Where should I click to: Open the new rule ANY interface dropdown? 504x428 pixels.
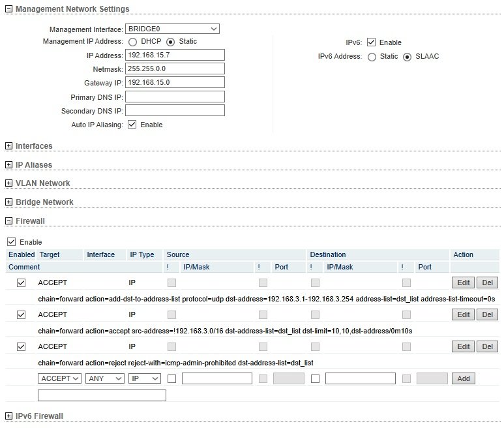click(x=105, y=378)
